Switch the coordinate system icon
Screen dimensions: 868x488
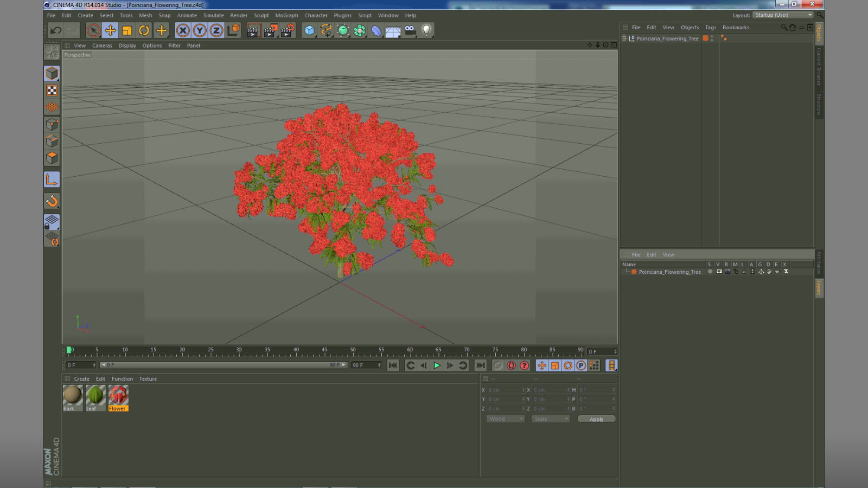pyautogui.click(x=233, y=30)
